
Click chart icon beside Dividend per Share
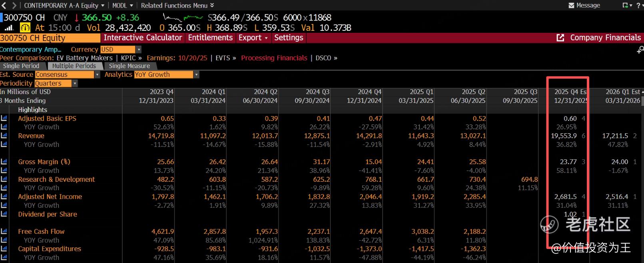click(x=4, y=214)
